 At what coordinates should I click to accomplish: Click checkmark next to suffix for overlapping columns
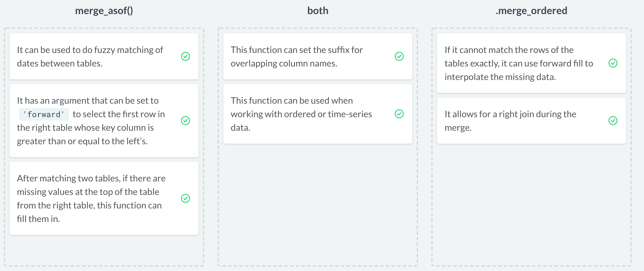pyautogui.click(x=399, y=56)
